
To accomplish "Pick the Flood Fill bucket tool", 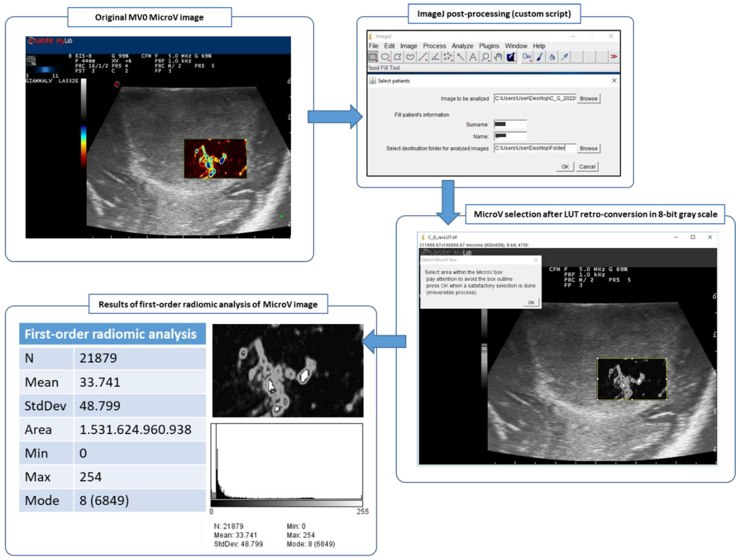I will point(552,57).
